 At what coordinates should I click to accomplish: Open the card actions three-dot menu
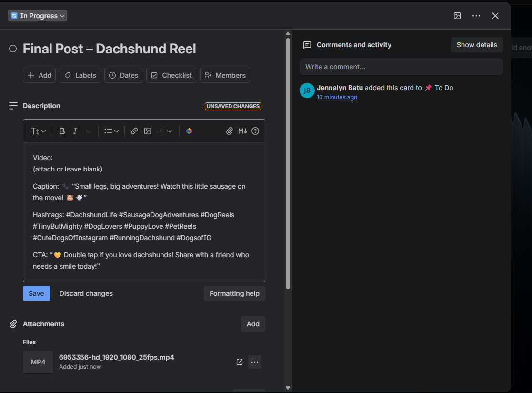click(x=476, y=16)
